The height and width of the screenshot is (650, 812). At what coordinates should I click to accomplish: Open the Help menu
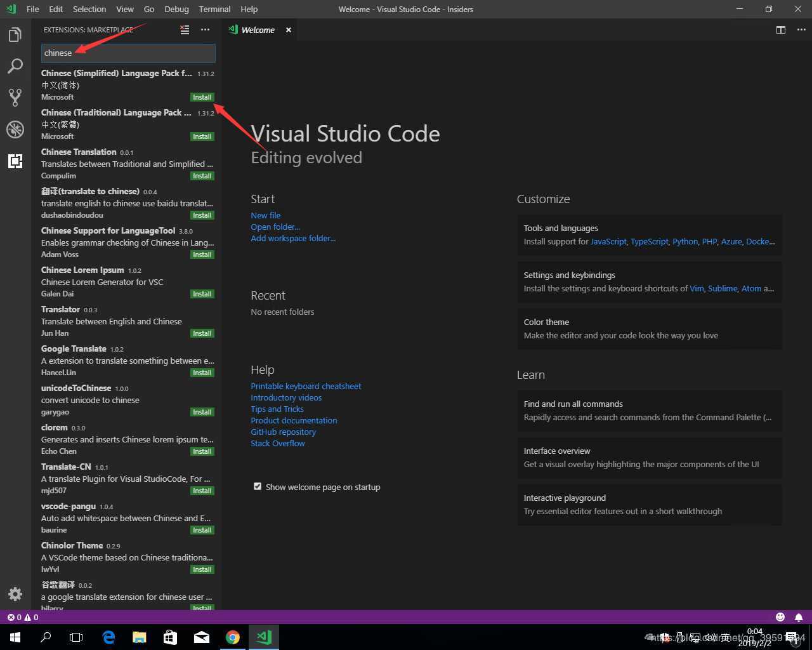(x=249, y=9)
